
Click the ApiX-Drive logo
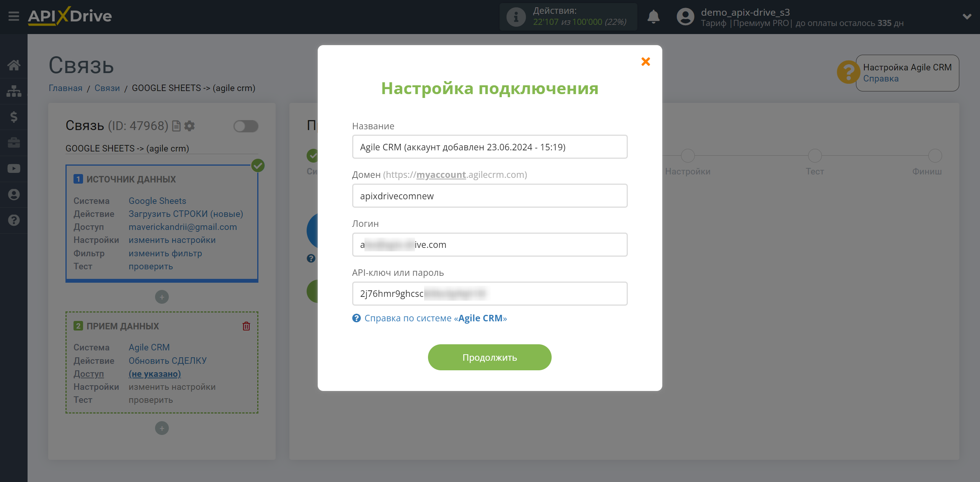70,16
